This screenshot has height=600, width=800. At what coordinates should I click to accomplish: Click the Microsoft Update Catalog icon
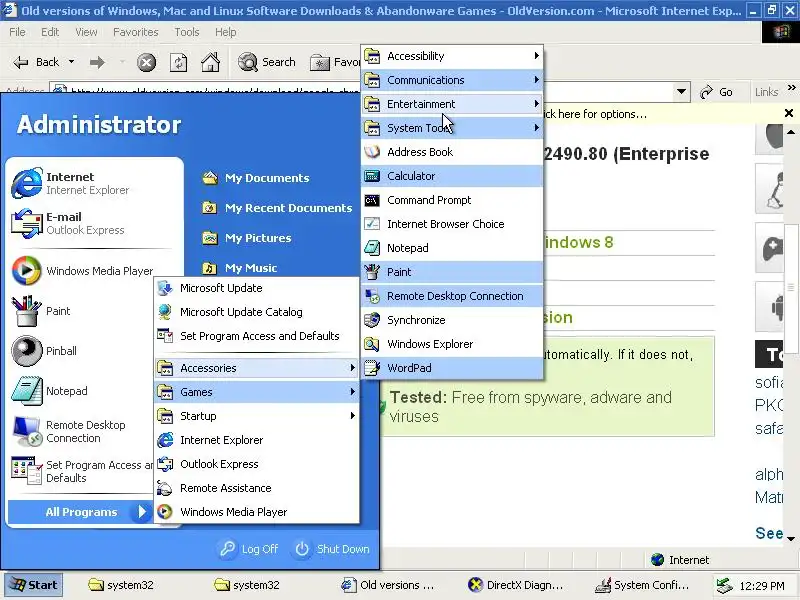click(165, 312)
